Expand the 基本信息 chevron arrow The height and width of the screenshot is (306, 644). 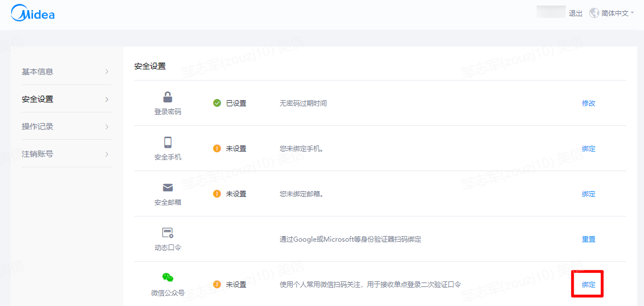pos(107,72)
